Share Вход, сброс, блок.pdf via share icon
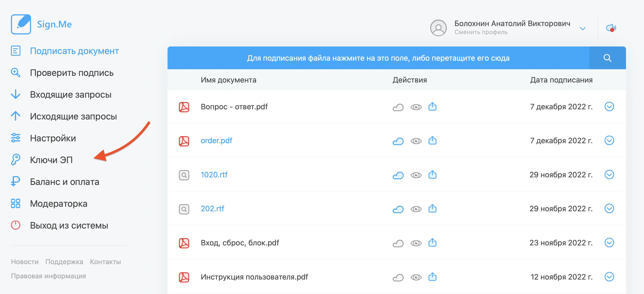Image resolution: width=644 pixels, height=294 pixels. [x=432, y=243]
